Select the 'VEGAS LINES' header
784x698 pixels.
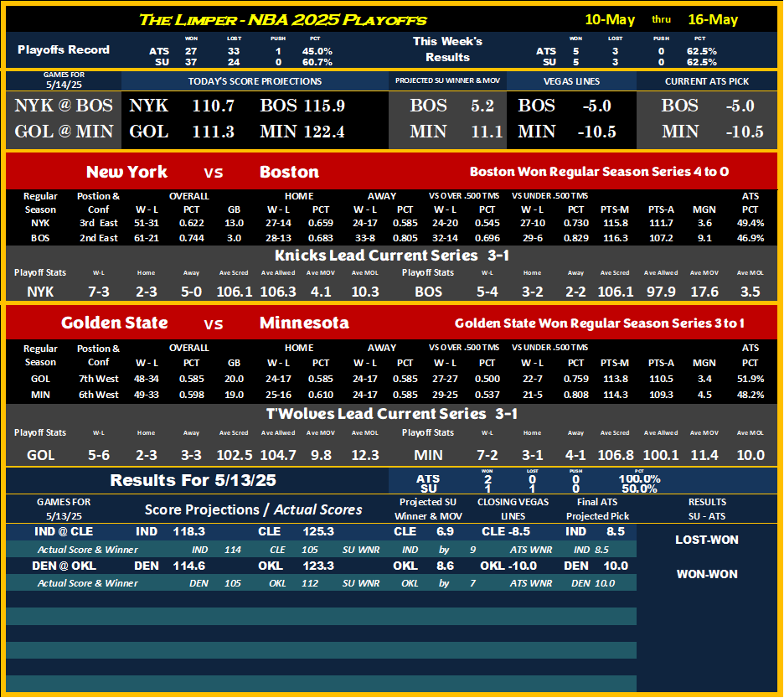point(571,81)
